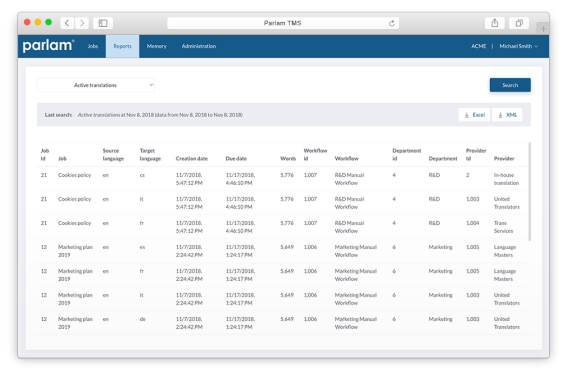The width and height of the screenshot is (569, 371).
Task: Show the browser sidebar
Action: click(103, 23)
